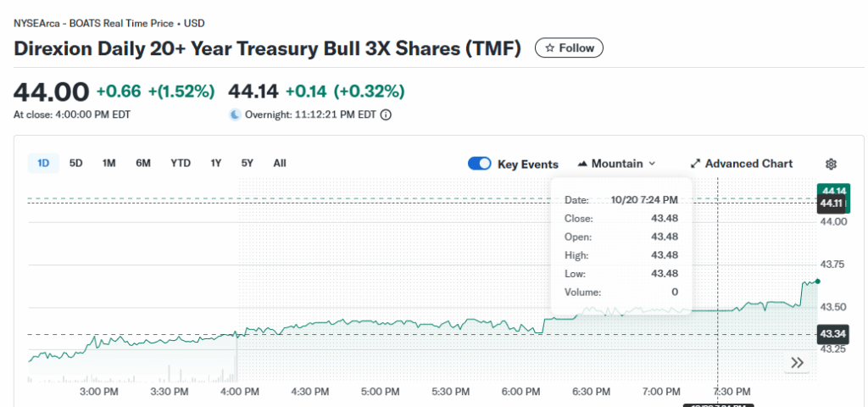
Task: Show All time range
Action: [280, 163]
